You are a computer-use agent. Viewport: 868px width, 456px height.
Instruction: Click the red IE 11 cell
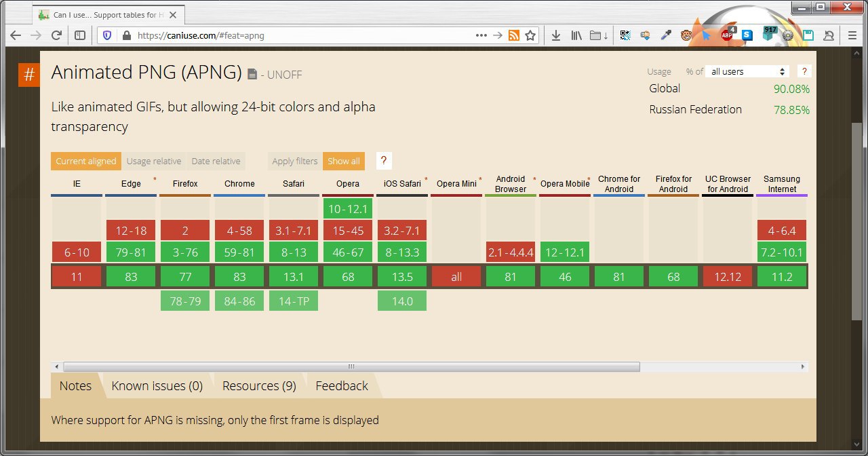point(77,276)
